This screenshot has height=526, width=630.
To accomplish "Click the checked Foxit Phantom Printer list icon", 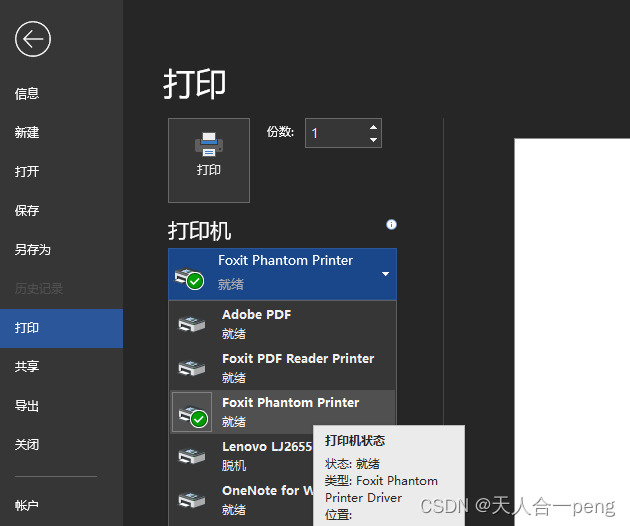I will coord(192,412).
